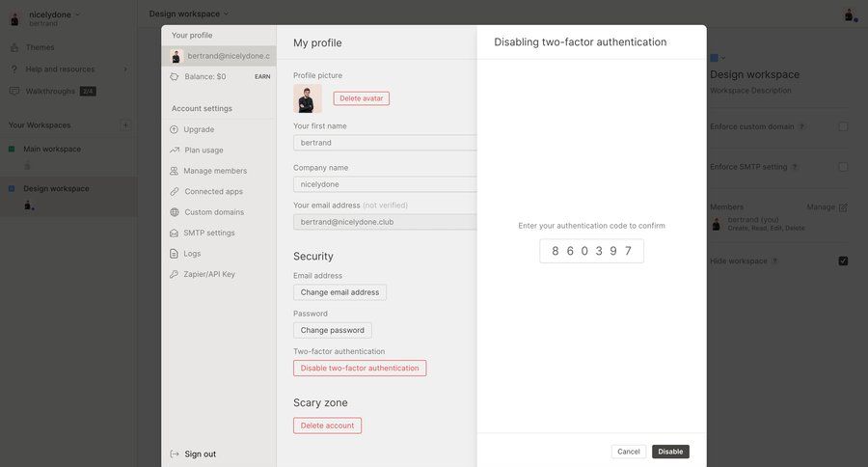Click the Themes icon in sidebar
868x467 pixels.
pyautogui.click(x=14, y=47)
